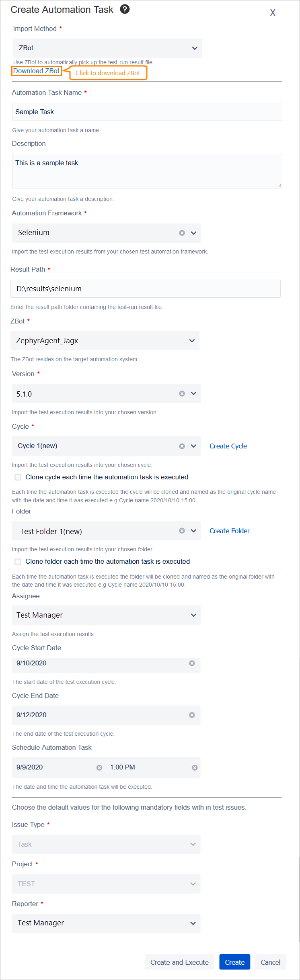Enable clone cycle on each execution
Image resolution: width=300 pixels, height=980 pixels.
18,477
